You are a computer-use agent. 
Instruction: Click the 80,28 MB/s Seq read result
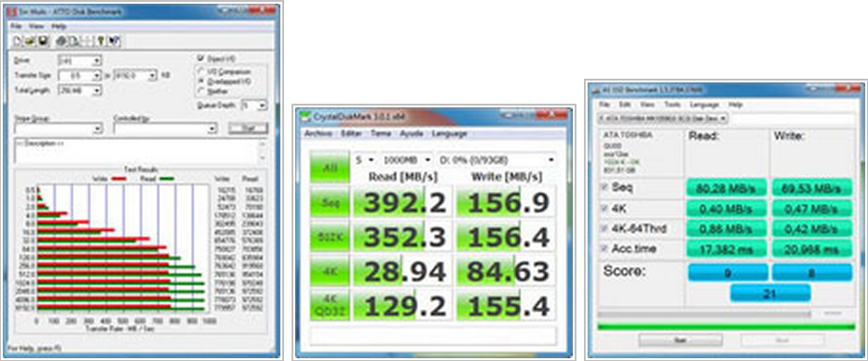[x=726, y=188]
